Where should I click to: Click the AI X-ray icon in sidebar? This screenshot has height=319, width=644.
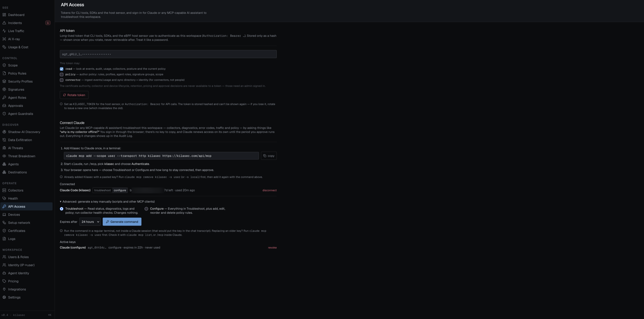4,39
